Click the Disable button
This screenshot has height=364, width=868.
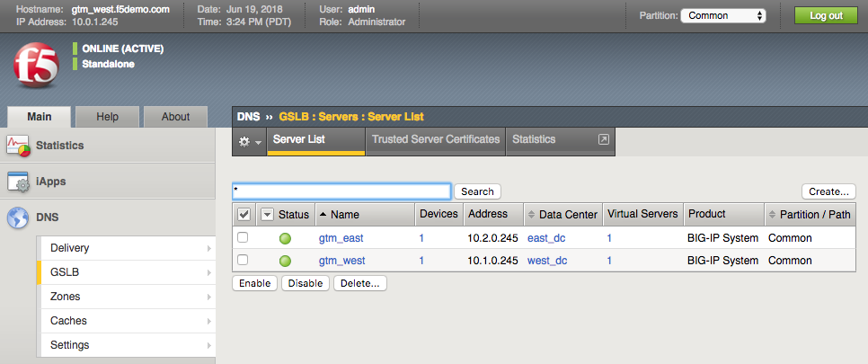(x=305, y=283)
